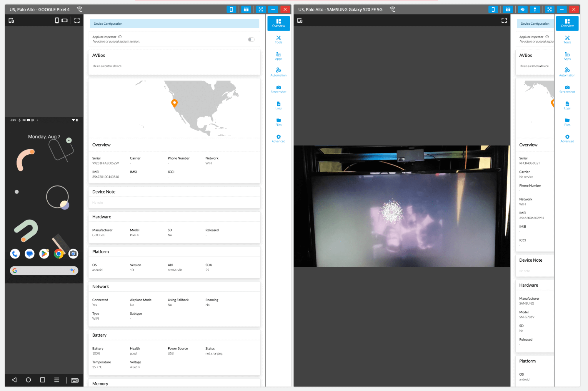588x391 pixels.
Task: Click the flashlight icon in the Galaxy S20 toolbar
Action: (x=535, y=9)
